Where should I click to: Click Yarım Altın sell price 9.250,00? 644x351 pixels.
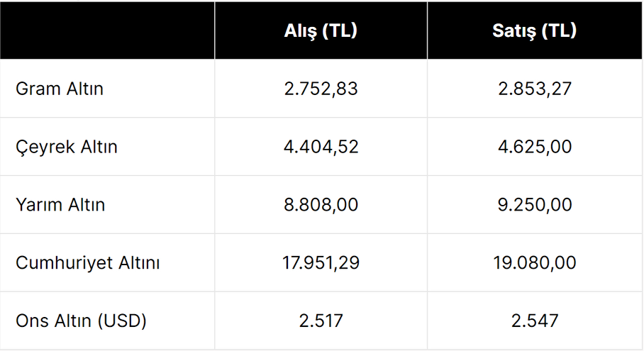click(535, 205)
